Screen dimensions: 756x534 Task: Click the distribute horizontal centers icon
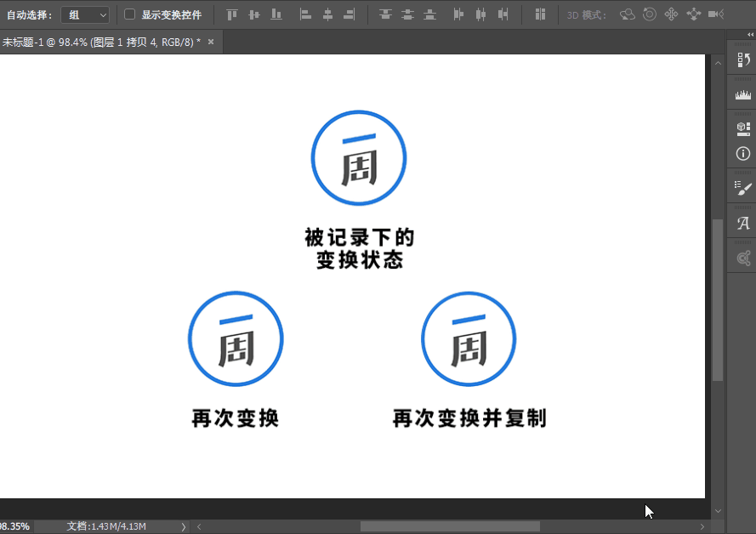(x=480, y=14)
